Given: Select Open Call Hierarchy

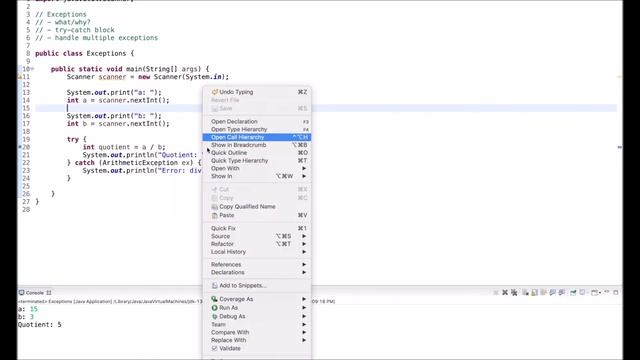Looking at the screenshot, I should [257, 137].
